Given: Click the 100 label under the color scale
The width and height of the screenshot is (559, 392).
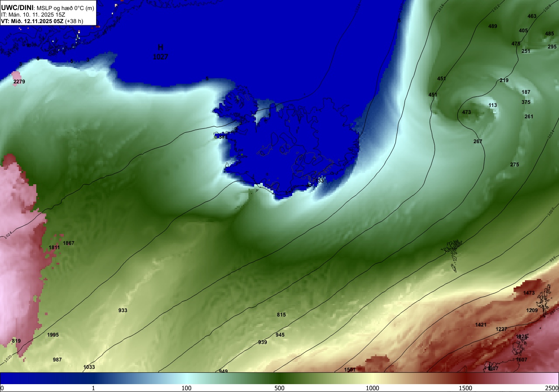Looking at the screenshot, I should (186, 388).
